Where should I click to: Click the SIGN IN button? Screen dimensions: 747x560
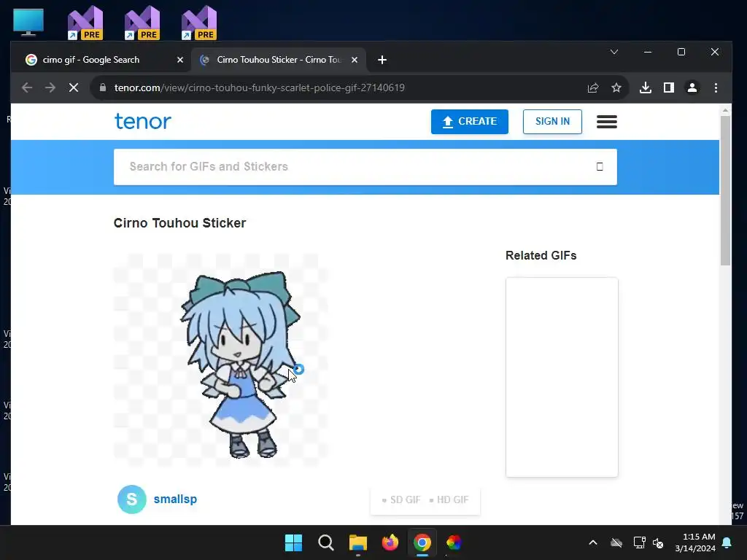552,122
